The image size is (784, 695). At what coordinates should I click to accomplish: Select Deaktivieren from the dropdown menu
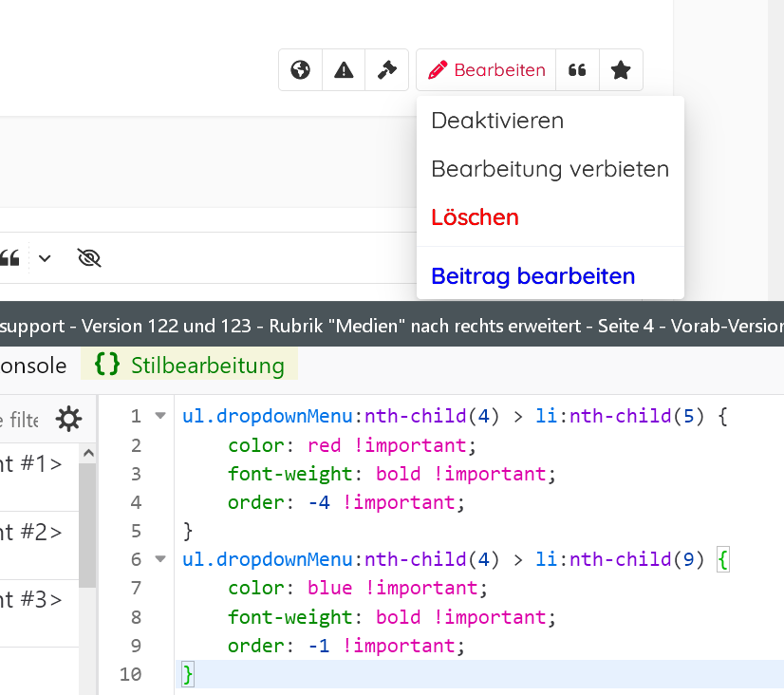click(497, 121)
